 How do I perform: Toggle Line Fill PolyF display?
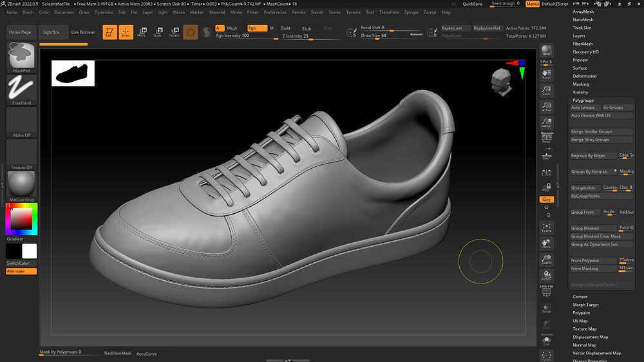tap(547, 291)
